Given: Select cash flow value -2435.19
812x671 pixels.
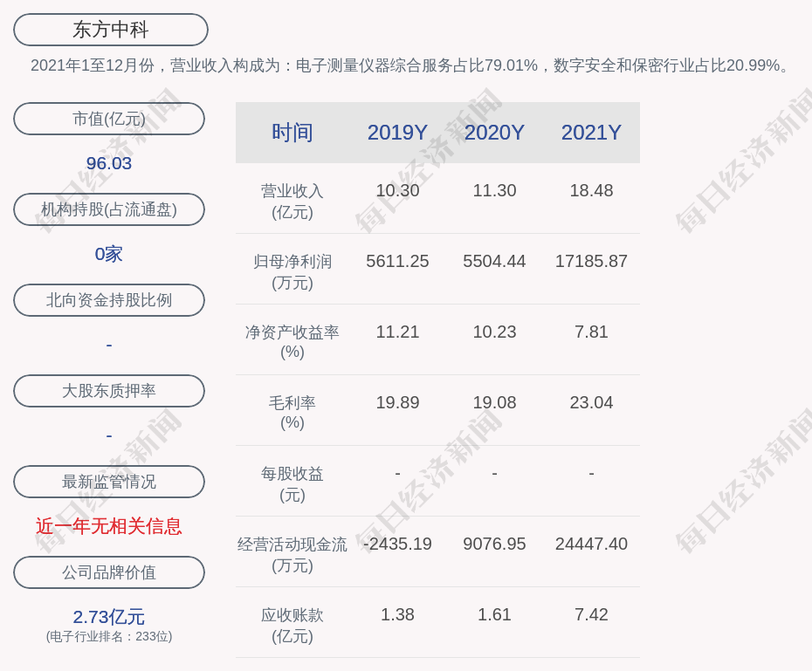Looking at the screenshot, I should click(397, 544).
